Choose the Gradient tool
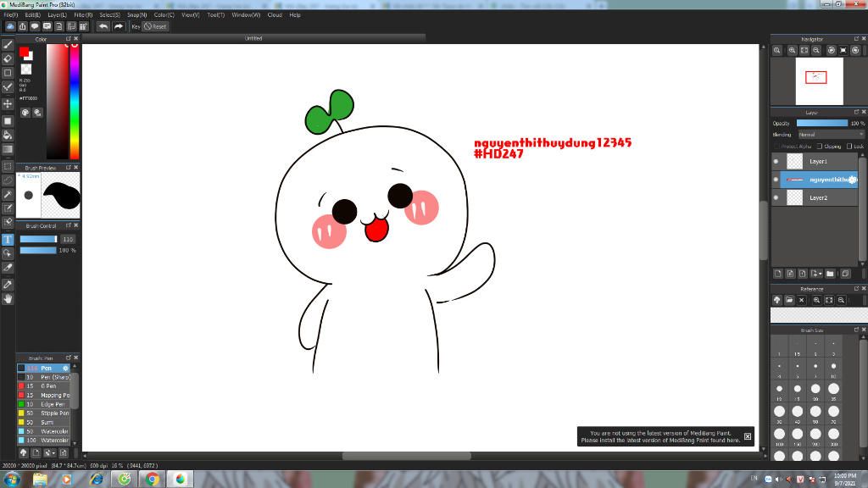The height and width of the screenshot is (488, 868). (x=8, y=149)
